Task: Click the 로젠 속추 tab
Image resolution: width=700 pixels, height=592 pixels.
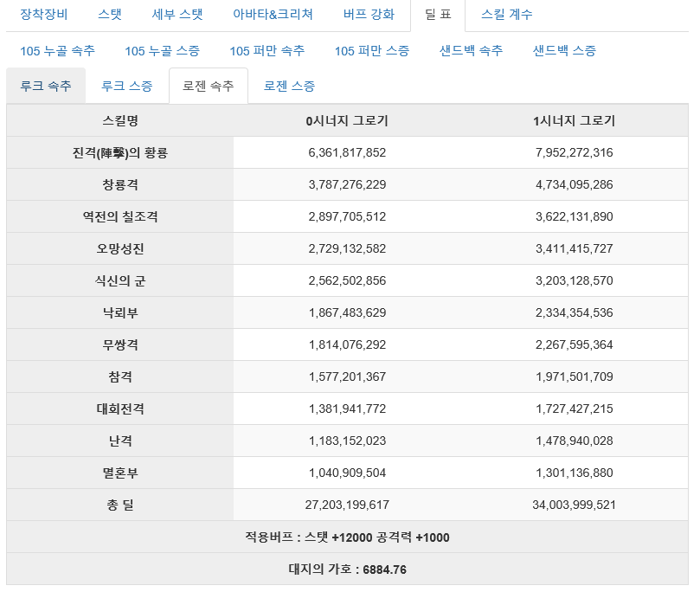Action: pos(209,86)
